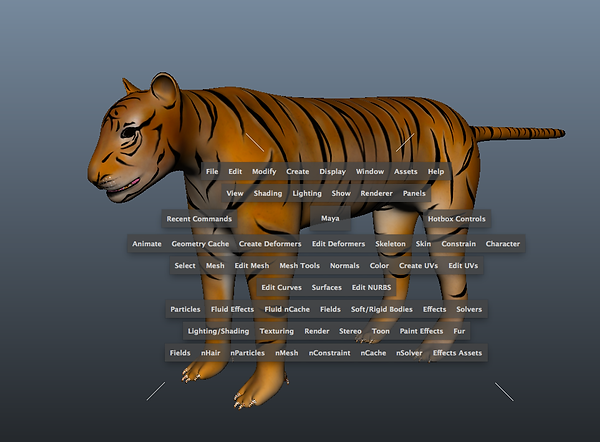Open the Render menu

pos(317,331)
